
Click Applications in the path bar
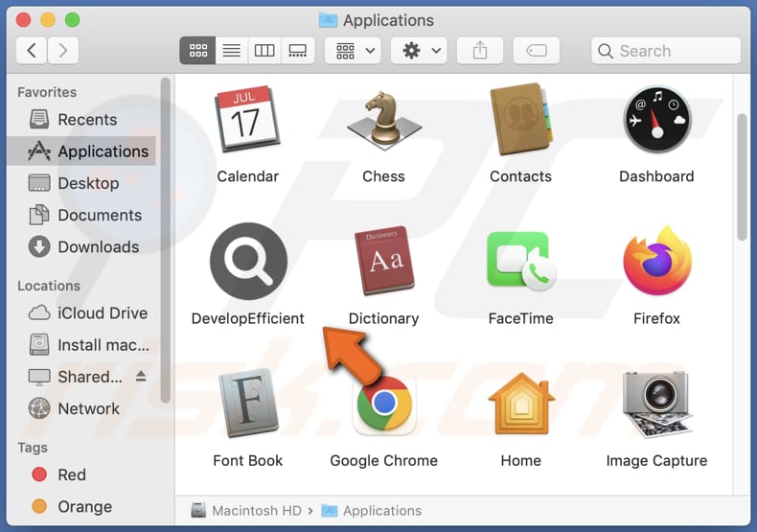(x=372, y=510)
